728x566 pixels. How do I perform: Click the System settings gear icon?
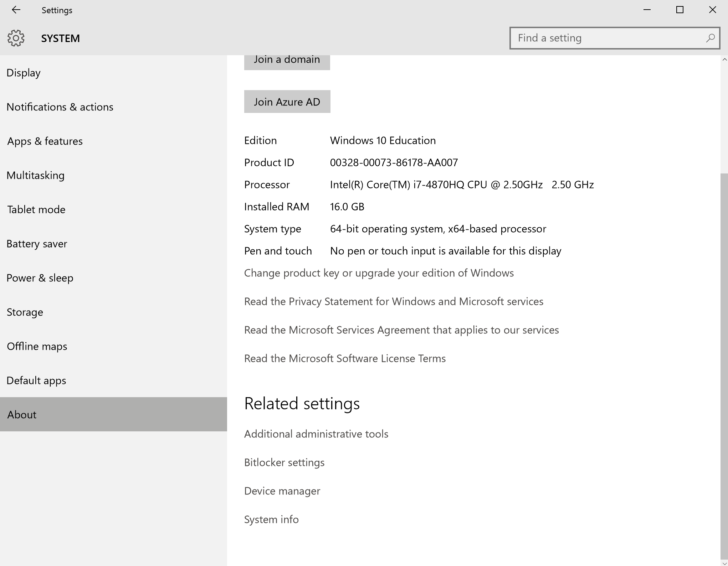[16, 38]
